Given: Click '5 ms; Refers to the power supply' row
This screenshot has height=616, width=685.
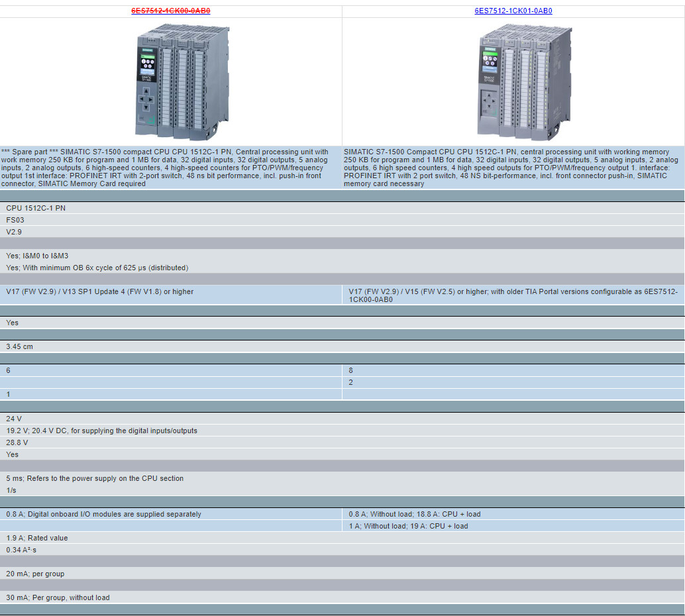Looking at the screenshot, I should [x=342, y=479].
